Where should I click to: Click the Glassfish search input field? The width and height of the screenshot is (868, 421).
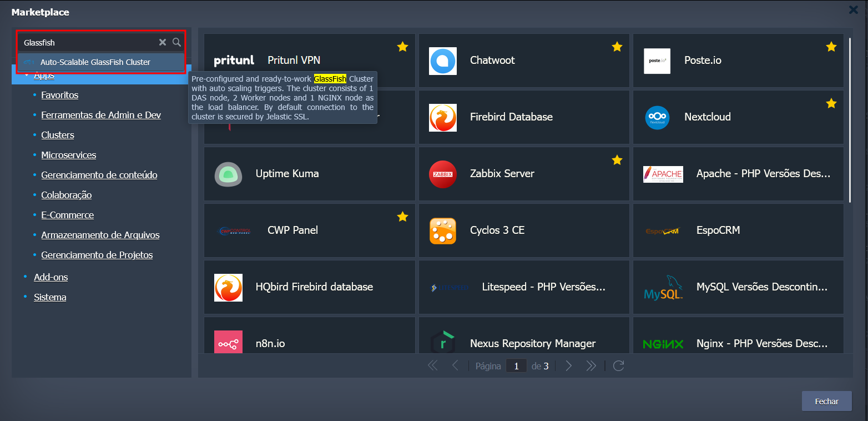tap(89, 42)
